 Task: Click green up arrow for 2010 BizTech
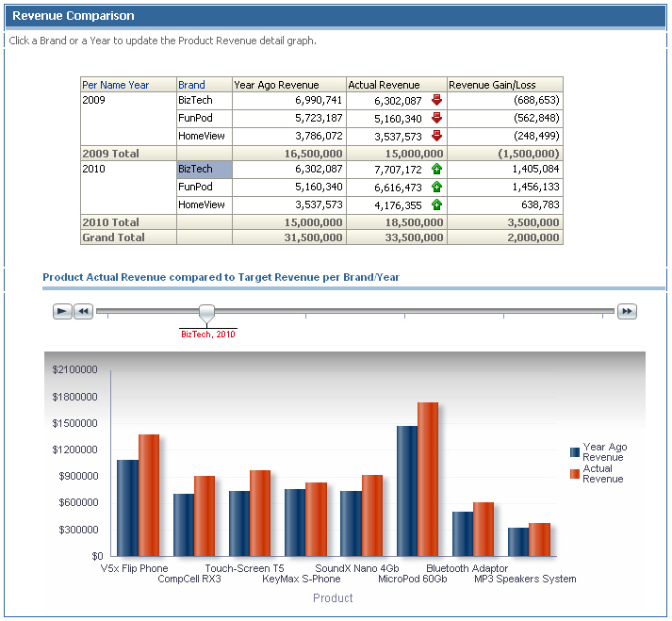click(x=436, y=169)
